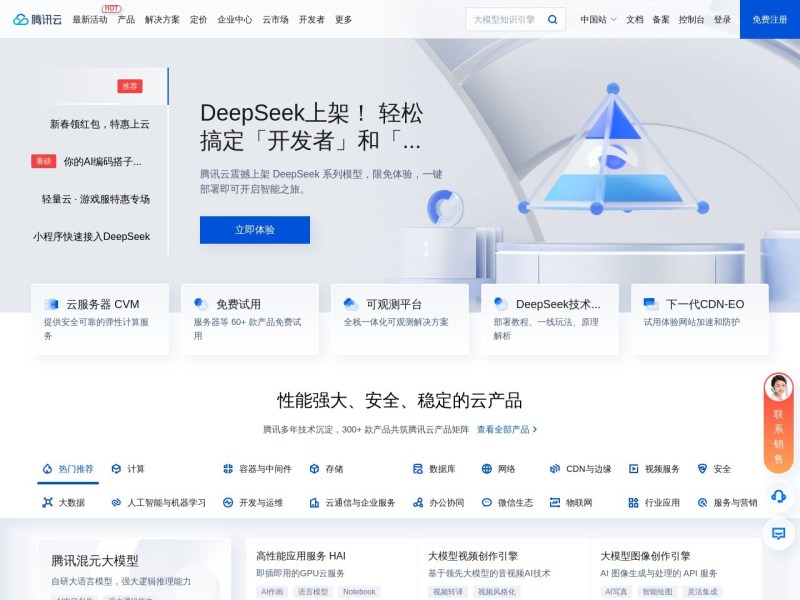Expand the 中国站 region dropdown

click(x=598, y=19)
